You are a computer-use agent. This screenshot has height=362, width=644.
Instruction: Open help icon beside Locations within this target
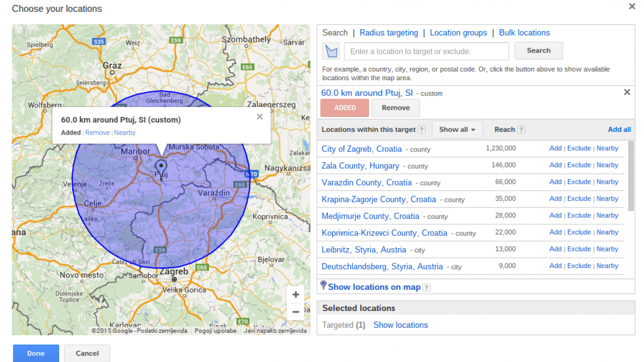(422, 130)
